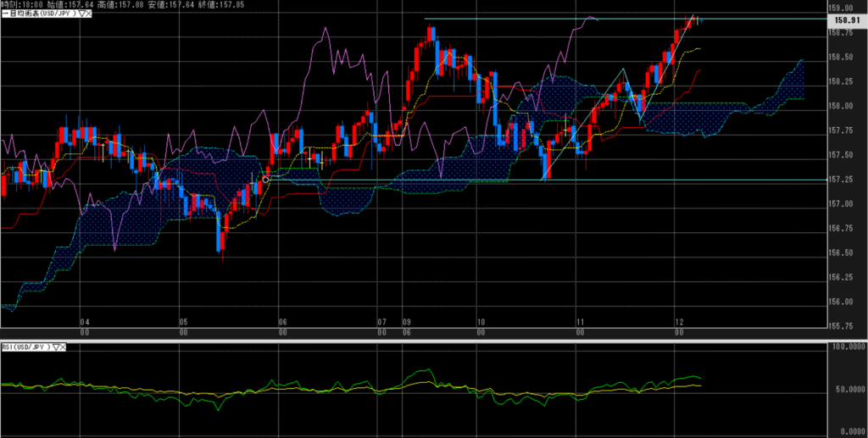The height and width of the screenshot is (438, 868).
Task: Click the RSI(USD/JPY) panel title label
Action: pos(25,347)
